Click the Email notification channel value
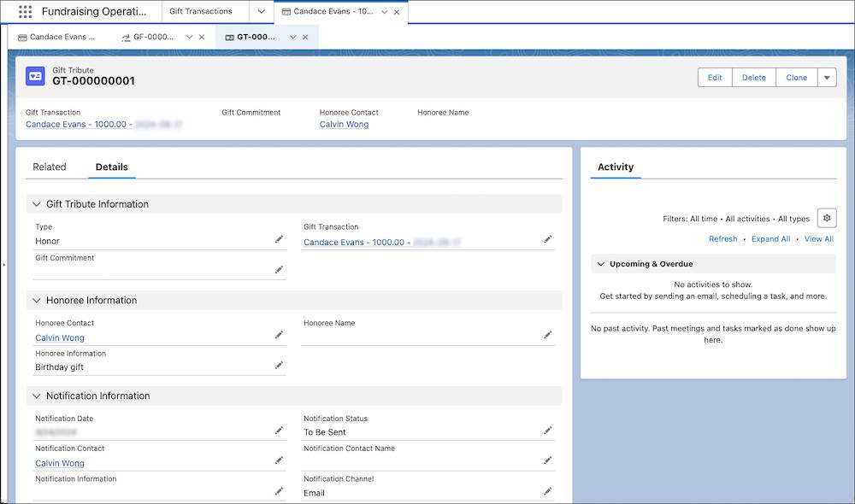 314,493
